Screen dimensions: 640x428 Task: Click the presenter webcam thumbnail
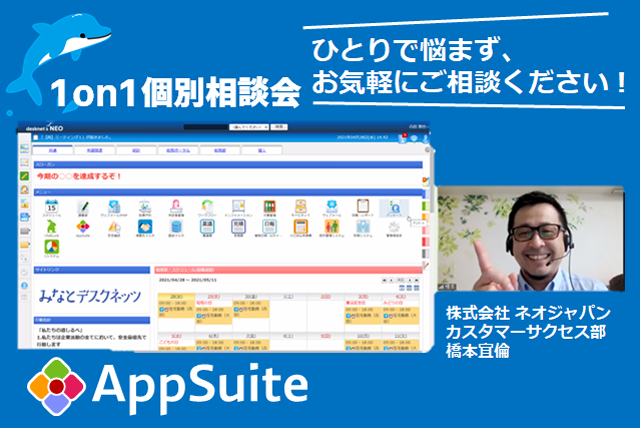pyautogui.click(x=531, y=239)
